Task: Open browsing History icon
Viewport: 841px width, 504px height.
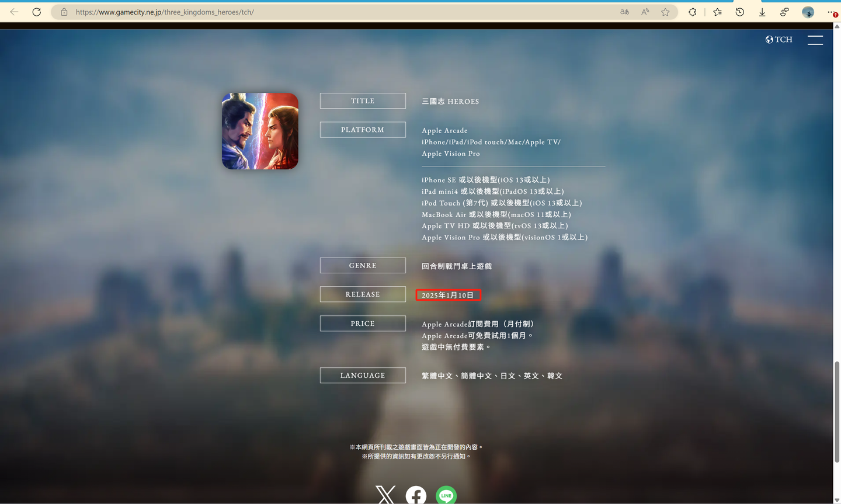Action: pos(740,12)
